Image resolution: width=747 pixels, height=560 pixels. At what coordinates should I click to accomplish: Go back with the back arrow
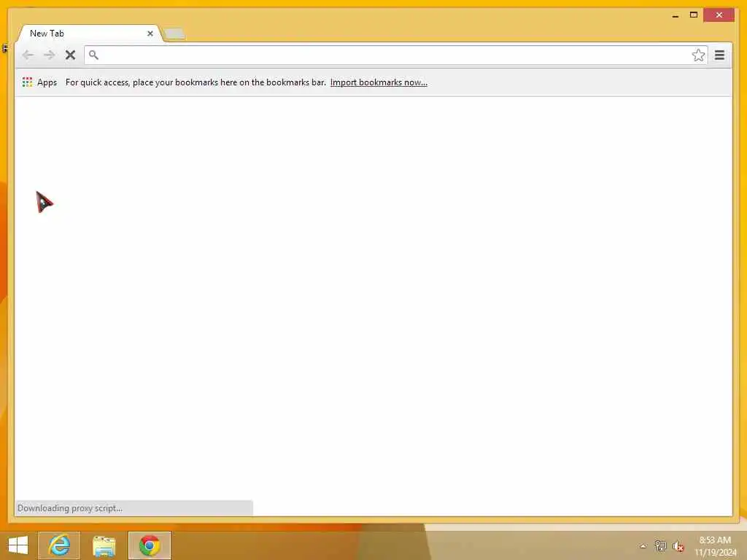pos(28,55)
